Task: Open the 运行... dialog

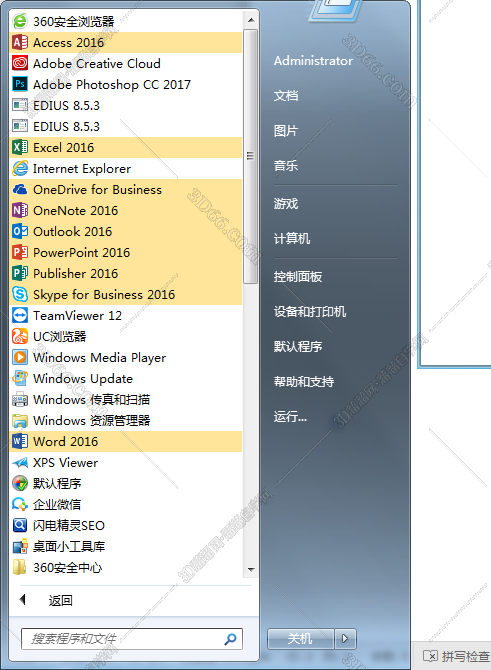Action: [x=290, y=416]
